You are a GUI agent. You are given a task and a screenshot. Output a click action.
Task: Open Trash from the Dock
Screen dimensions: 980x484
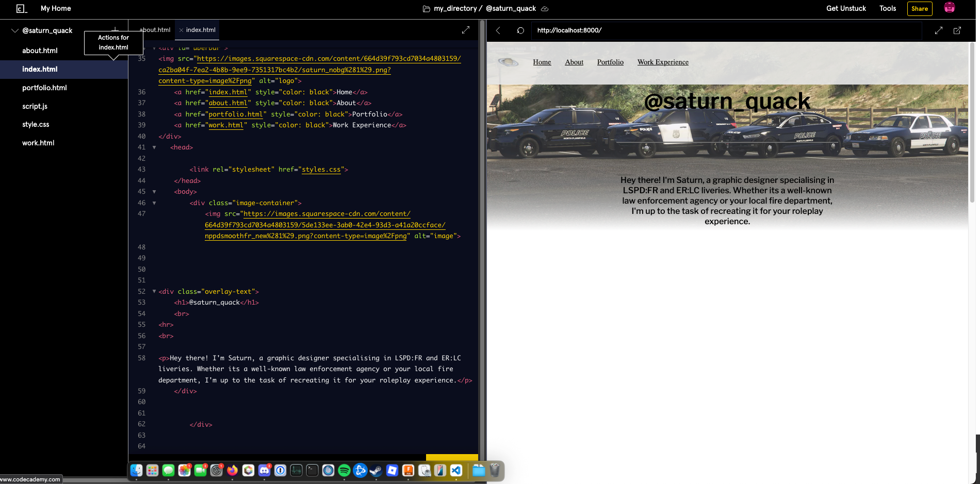[x=495, y=470]
